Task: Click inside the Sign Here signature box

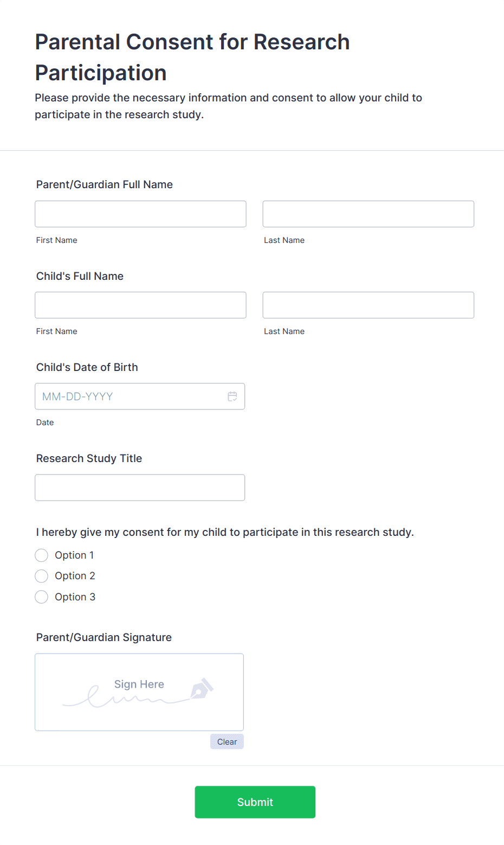Action: [x=139, y=692]
